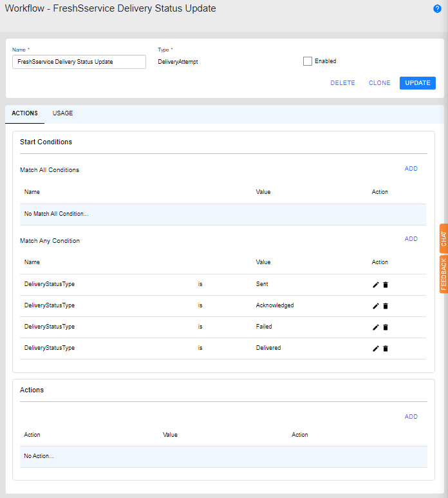Click the blue help question mark icon

(x=438, y=9)
